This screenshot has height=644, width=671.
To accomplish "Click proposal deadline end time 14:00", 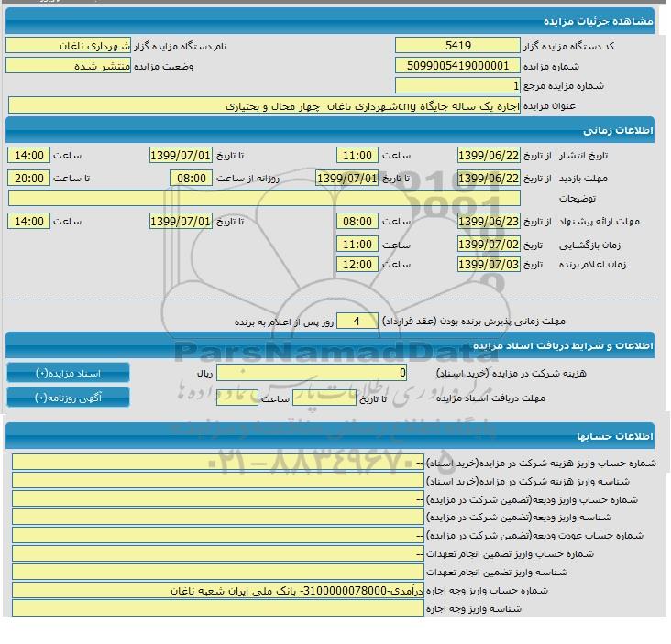I will pyautogui.click(x=28, y=221).
